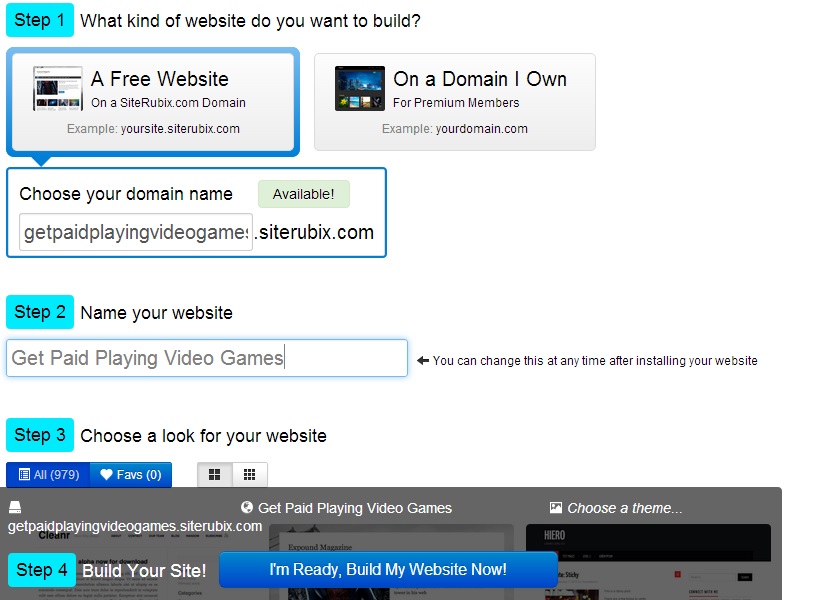Click the own domain preview thumbnail
This screenshot has height=600, width=817.
tap(360, 88)
